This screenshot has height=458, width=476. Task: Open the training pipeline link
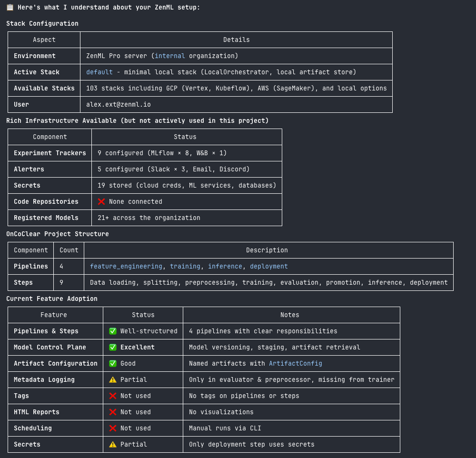click(185, 266)
